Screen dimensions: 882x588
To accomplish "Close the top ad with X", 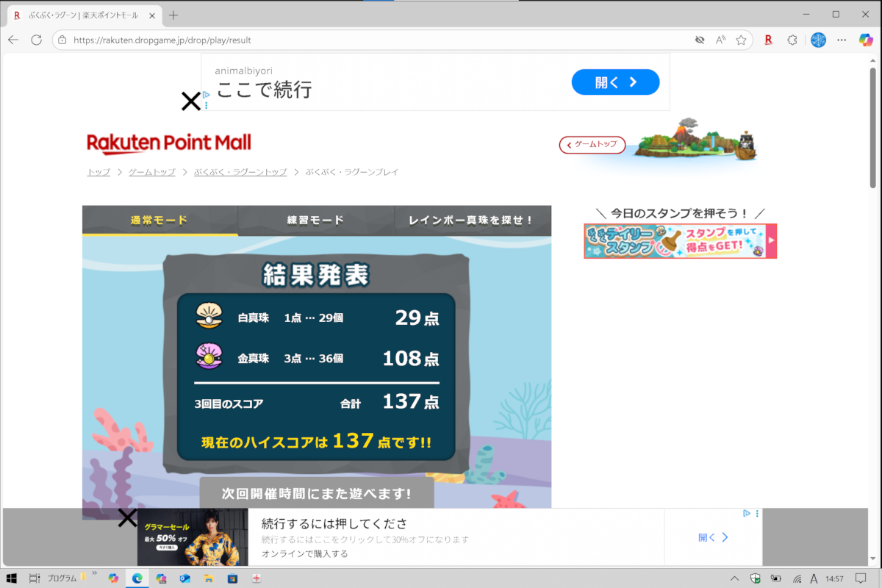I will tap(191, 101).
